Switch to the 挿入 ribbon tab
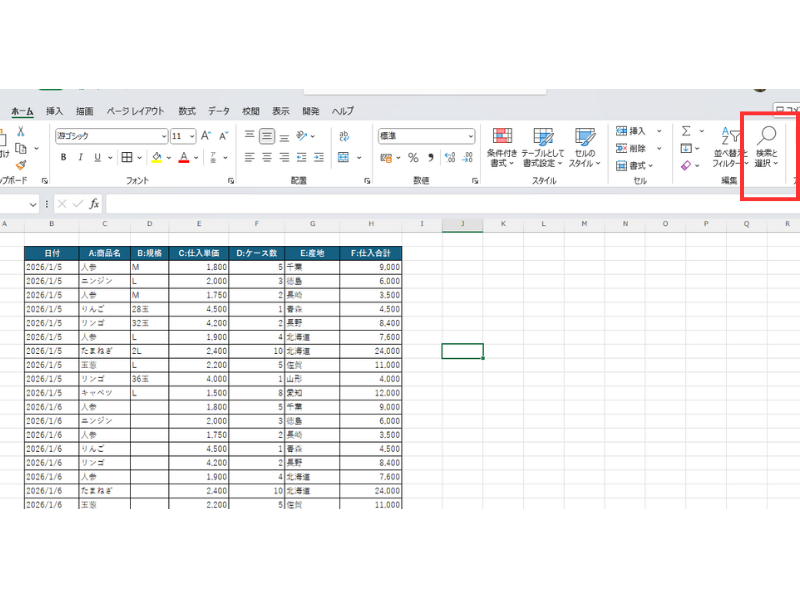 54,111
